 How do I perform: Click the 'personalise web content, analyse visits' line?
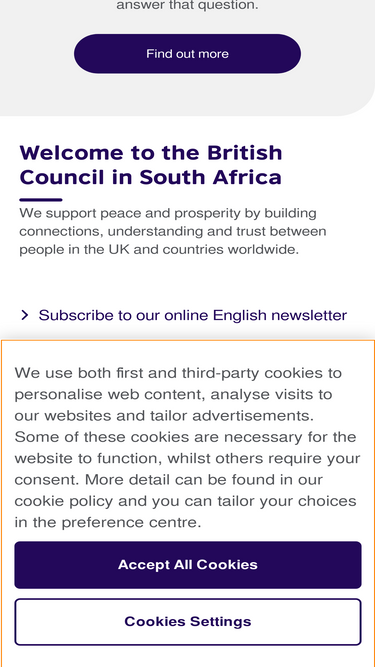click(173, 394)
